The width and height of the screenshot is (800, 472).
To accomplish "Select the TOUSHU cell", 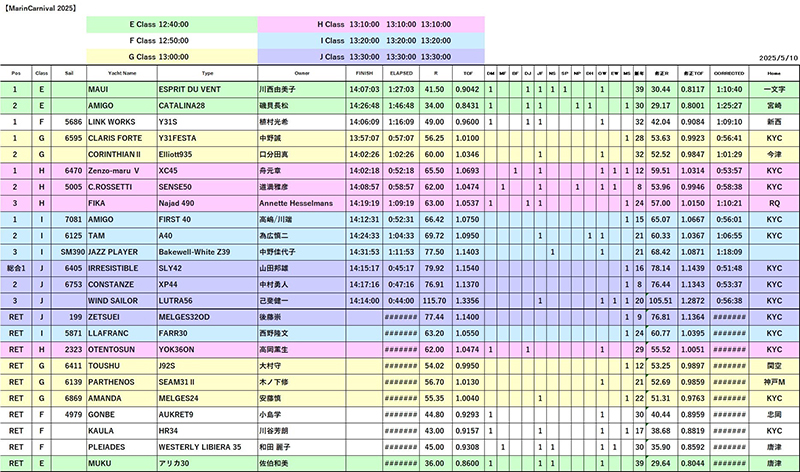I will click(x=121, y=366).
